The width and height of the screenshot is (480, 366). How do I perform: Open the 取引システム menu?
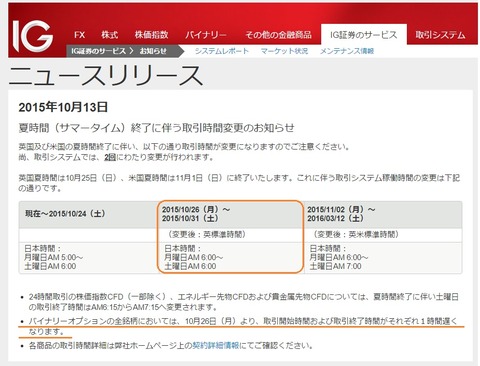pyautogui.click(x=440, y=35)
